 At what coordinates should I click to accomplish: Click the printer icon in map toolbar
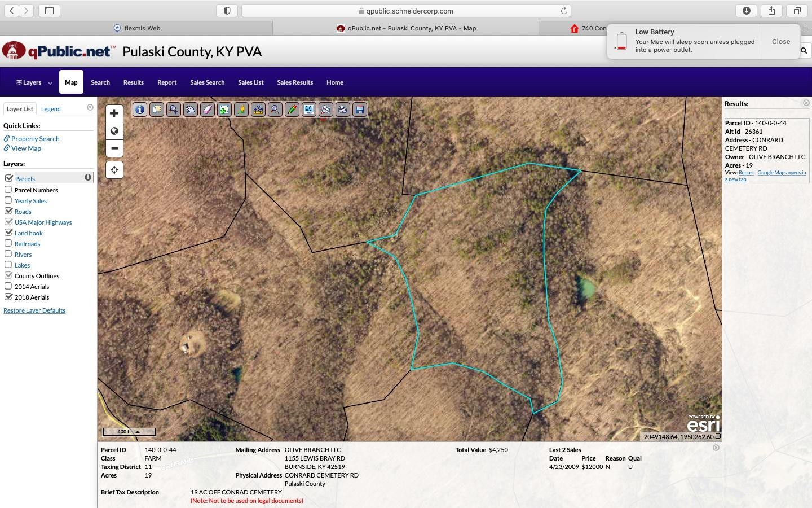343,110
